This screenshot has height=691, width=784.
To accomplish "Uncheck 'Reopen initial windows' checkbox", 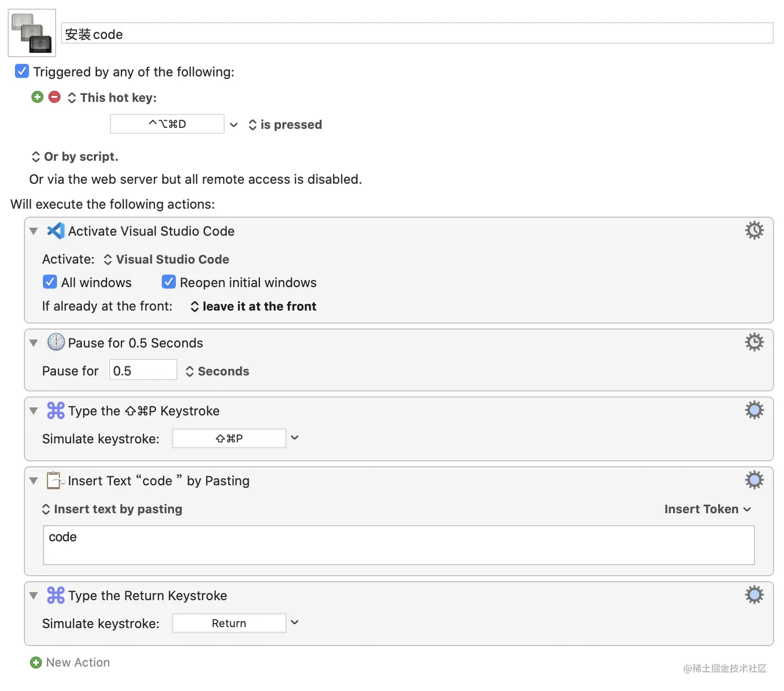I will (x=169, y=281).
